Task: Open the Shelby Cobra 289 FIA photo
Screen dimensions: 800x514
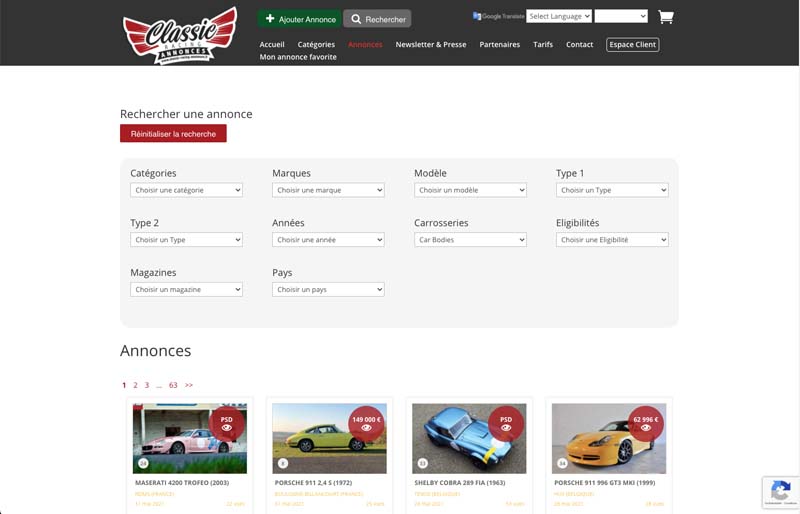Action: (469, 438)
